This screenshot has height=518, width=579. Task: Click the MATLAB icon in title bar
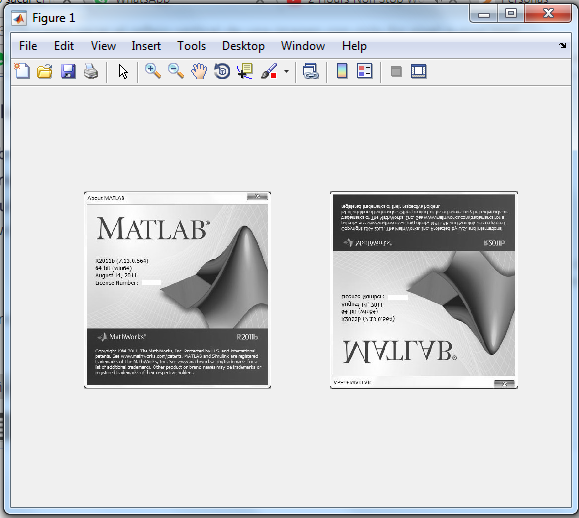(x=19, y=18)
